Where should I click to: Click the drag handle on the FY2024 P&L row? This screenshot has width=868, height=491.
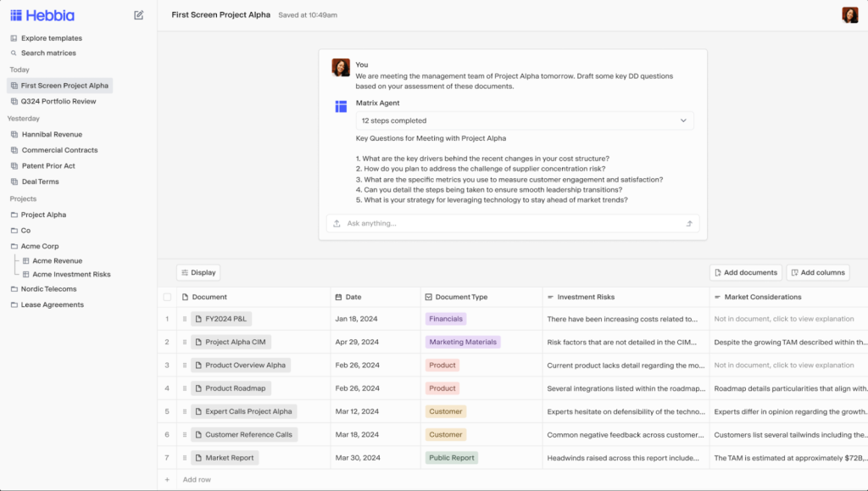tap(185, 319)
